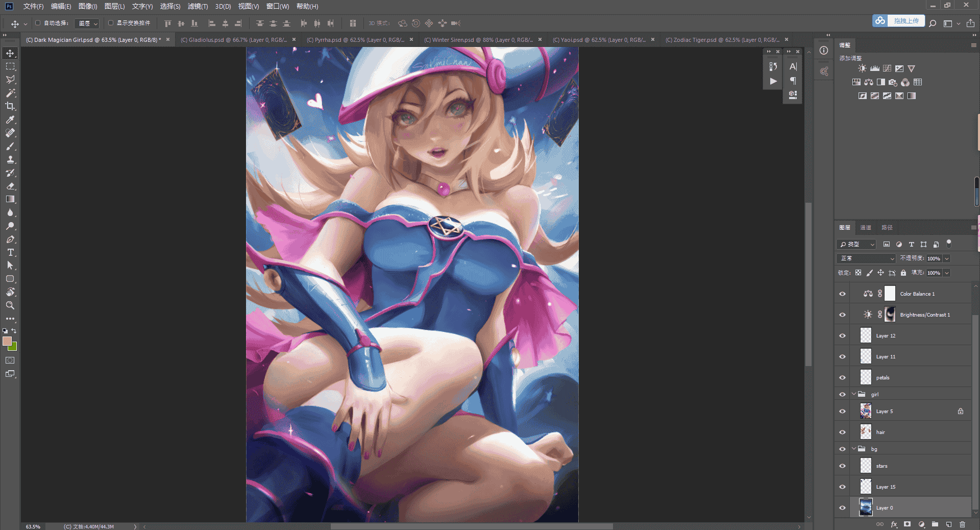Select the Zoom tool
This screenshot has width=980, height=530.
(x=10, y=305)
